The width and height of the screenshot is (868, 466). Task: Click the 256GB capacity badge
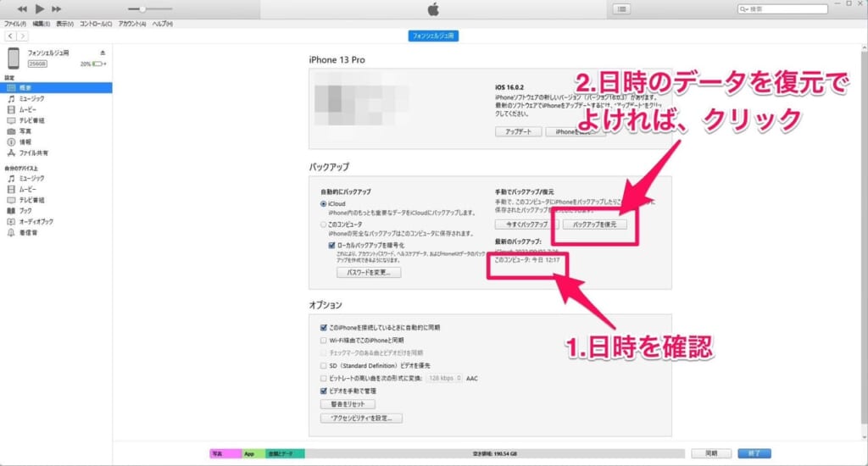pos(37,64)
